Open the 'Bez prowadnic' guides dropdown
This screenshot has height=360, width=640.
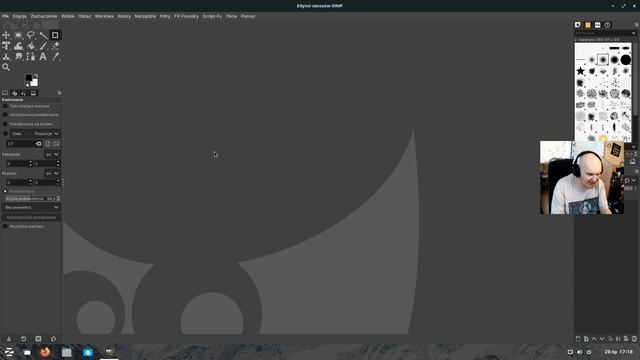coord(31,207)
